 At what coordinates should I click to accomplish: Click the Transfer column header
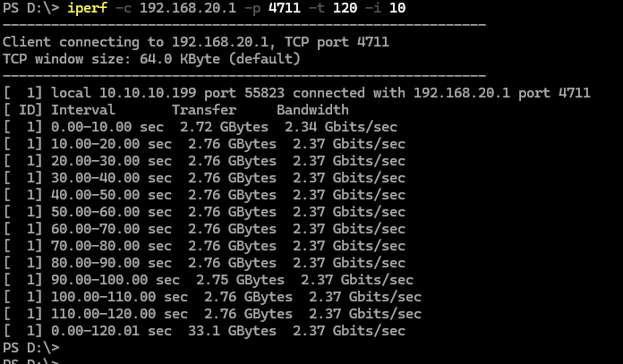tap(204, 110)
